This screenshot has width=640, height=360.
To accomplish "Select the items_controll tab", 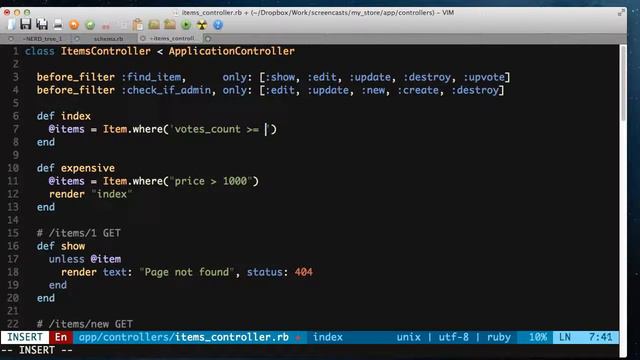I will [x=172, y=38].
